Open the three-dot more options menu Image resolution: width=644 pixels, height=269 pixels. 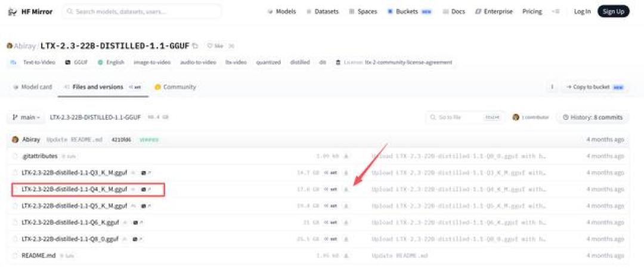(x=552, y=87)
